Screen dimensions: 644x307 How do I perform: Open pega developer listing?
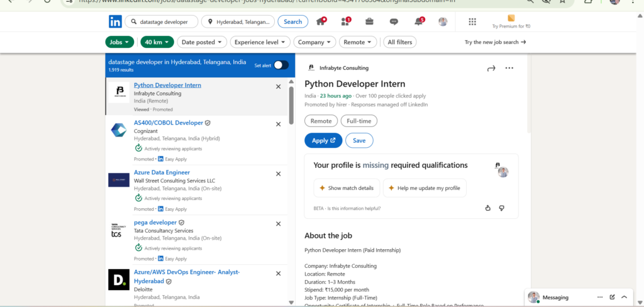155,222
